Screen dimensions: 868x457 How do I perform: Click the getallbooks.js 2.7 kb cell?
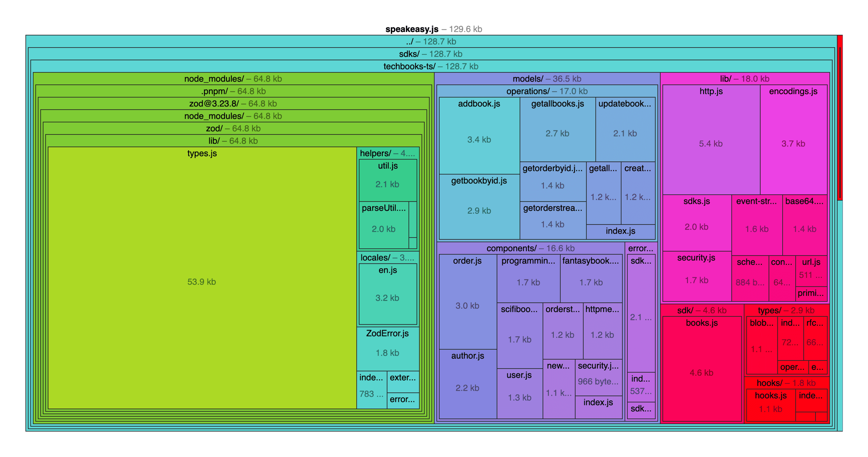(558, 129)
